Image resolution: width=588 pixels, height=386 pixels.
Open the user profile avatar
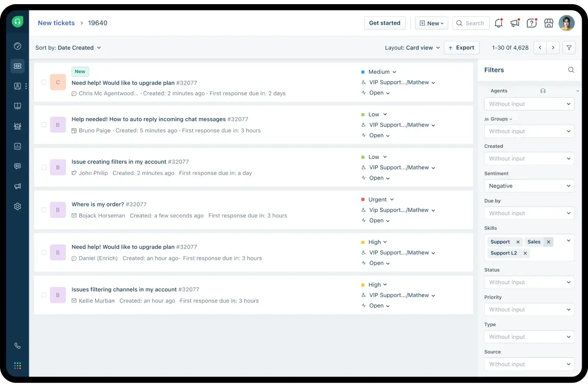566,23
